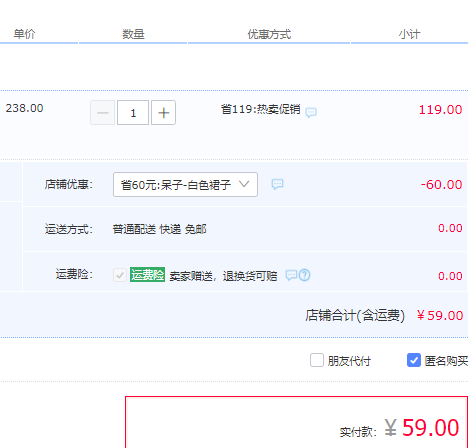The height and width of the screenshot is (448, 471).
Task: Click the 普通配送 快递 免邮 shipping text
Action: point(159,229)
